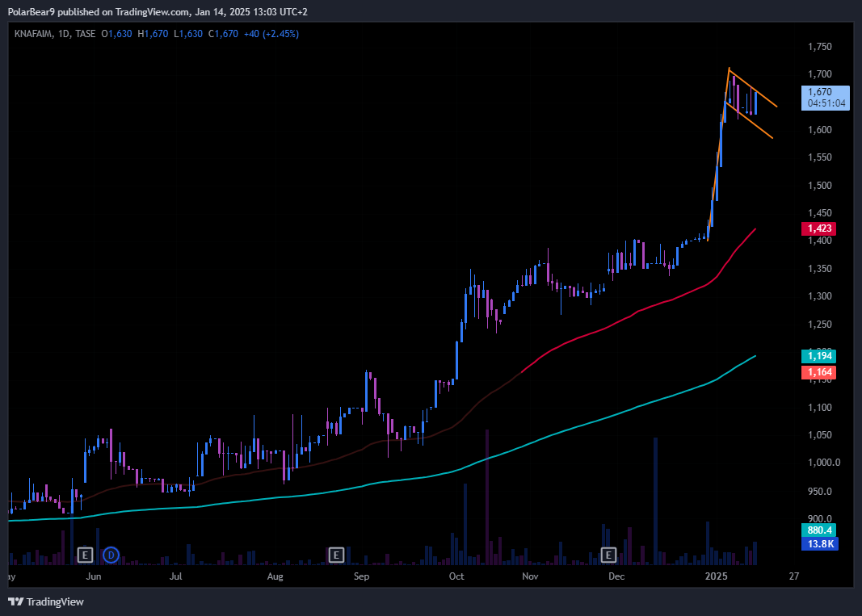This screenshot has height=616, width=862.
Task: Click the teal moving average label 1,194
Action: point(819,356)
